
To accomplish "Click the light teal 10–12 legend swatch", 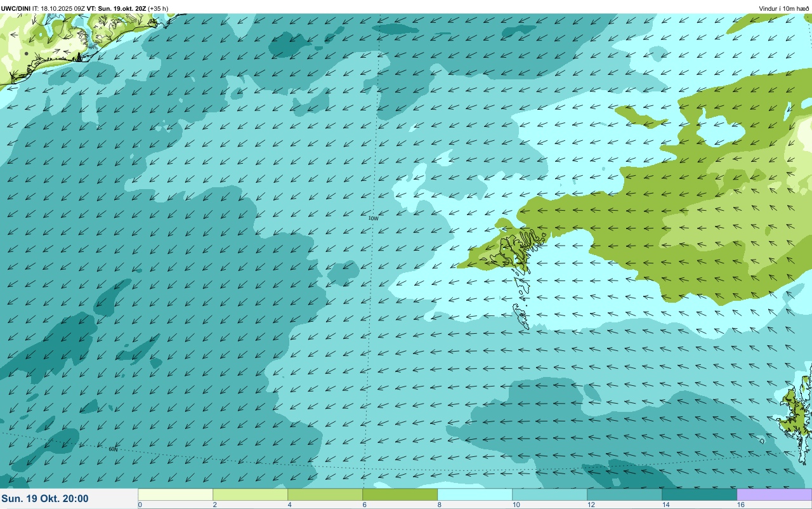I will [x=549, y=494].
